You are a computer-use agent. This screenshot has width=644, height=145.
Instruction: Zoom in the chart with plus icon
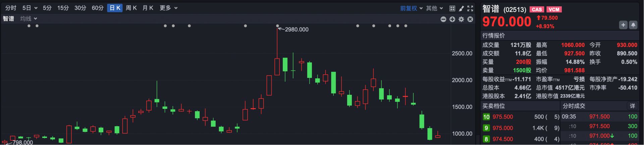pos(452,19)
